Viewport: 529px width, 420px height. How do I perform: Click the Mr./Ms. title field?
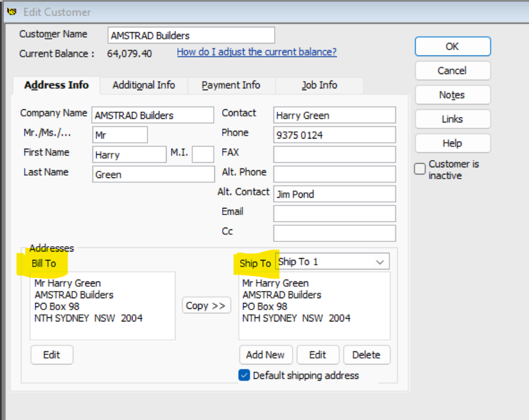click(120, 134)
